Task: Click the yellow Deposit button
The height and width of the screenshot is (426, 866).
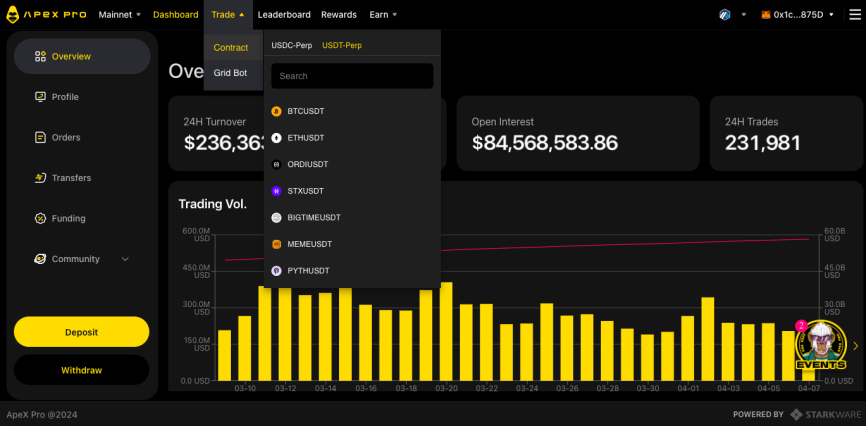Action: pyautogui.click(x=82, y=332)
